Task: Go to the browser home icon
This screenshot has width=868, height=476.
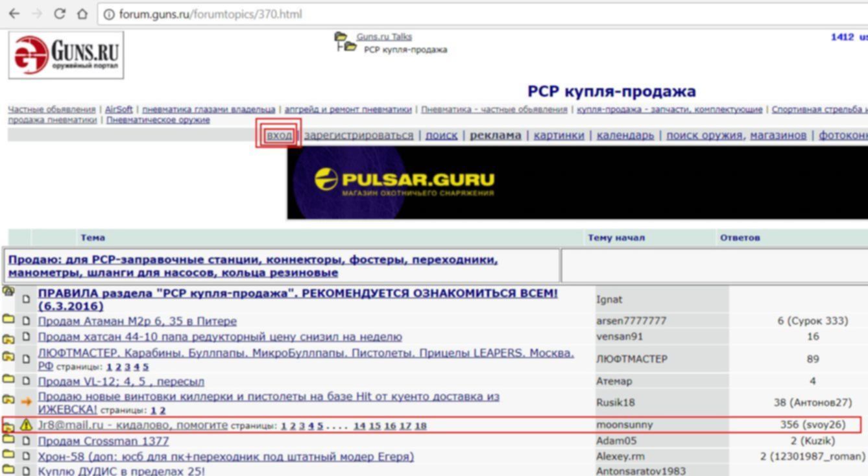Action: pyautogui.click(x=82, y=14)
